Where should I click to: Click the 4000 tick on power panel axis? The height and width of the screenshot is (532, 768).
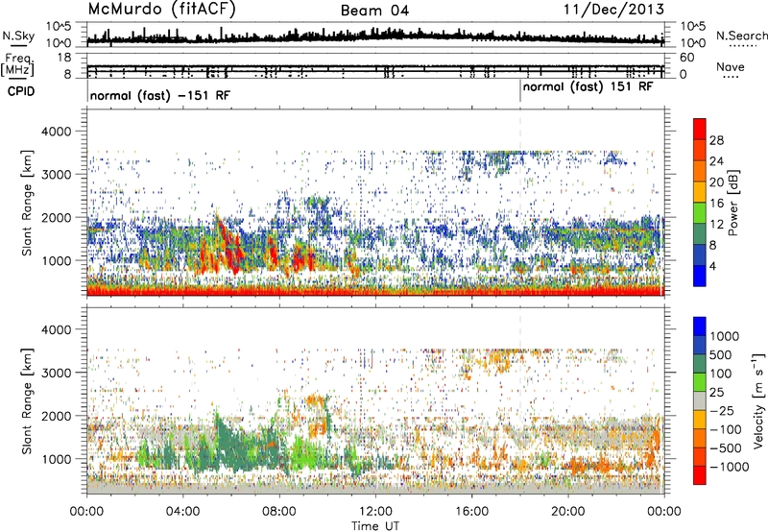(x=56, y=132)
